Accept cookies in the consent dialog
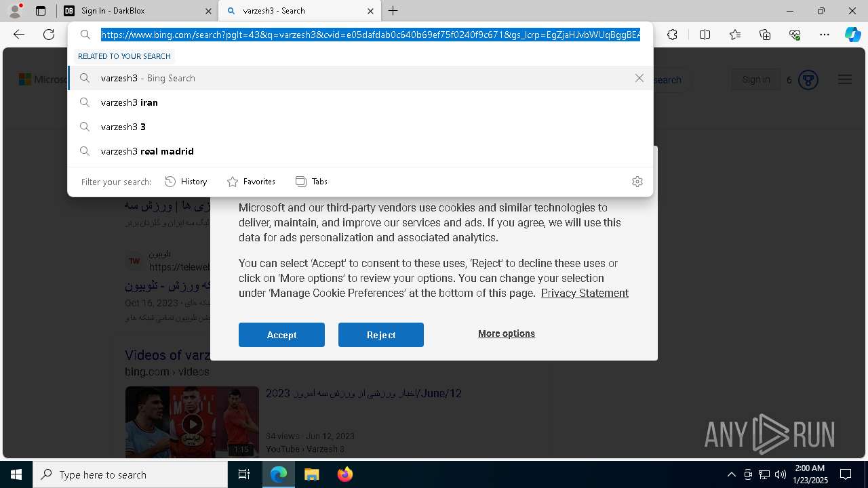The image size is (868, 488). click(x=281, y=335)
